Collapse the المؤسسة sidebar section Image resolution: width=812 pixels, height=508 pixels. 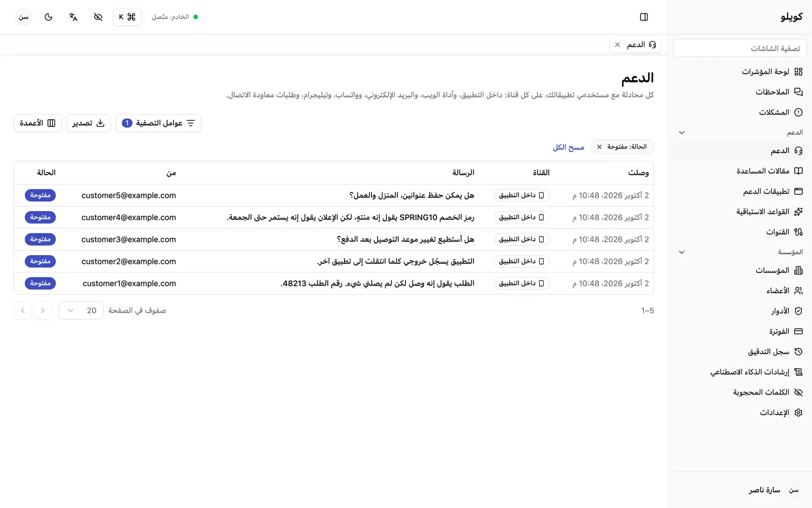click(682, 252)
